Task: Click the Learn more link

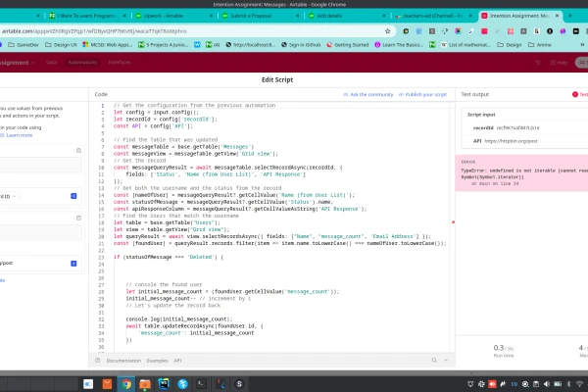Action: point(20,134)
